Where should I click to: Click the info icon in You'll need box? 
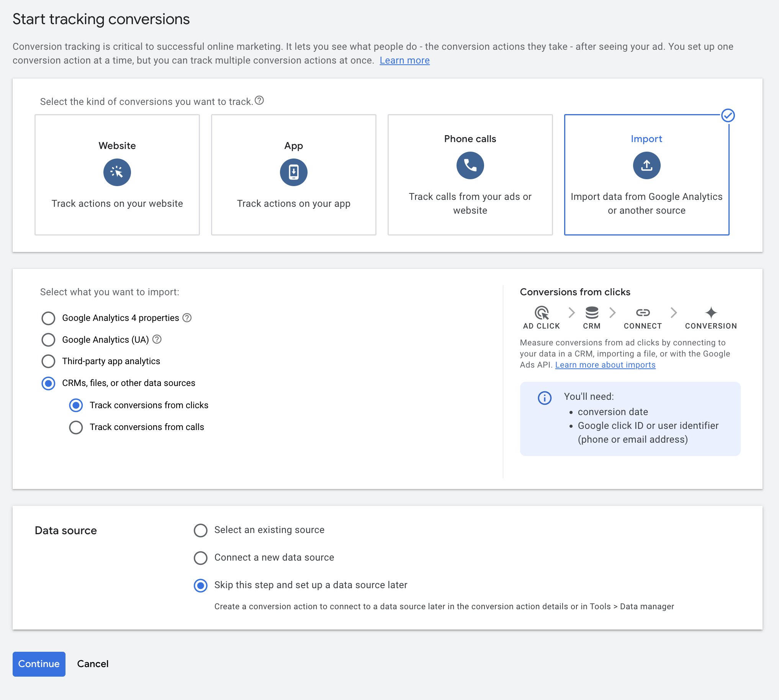coord(544,398)
